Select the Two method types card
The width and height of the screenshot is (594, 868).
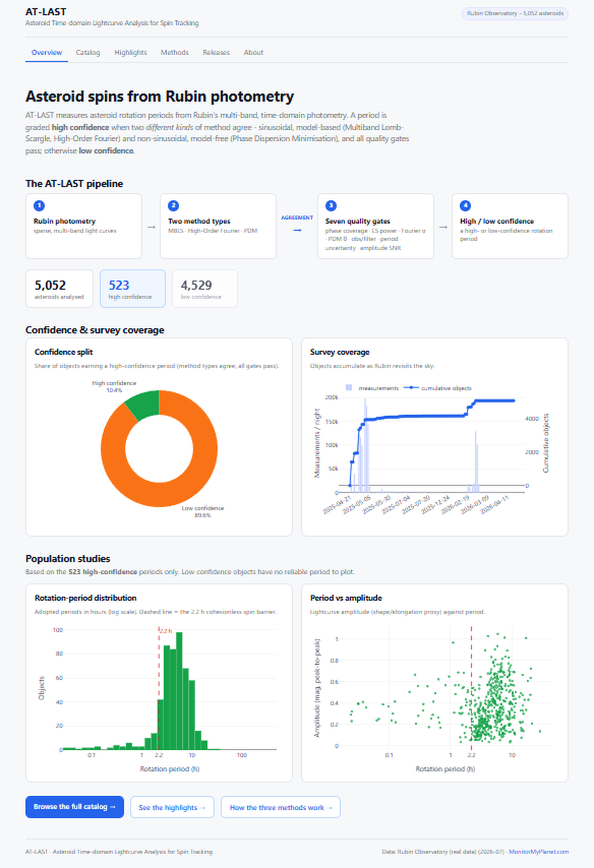click(218, 226)
